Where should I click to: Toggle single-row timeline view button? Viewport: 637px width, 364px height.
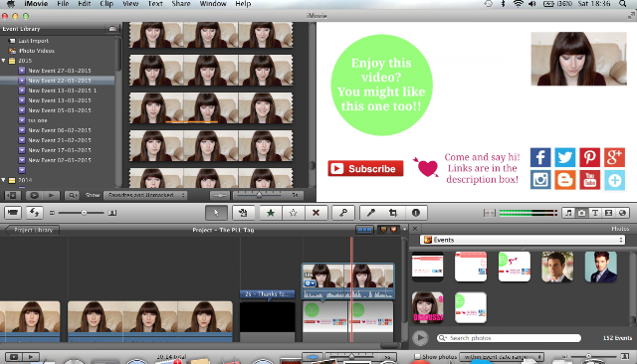364,230
